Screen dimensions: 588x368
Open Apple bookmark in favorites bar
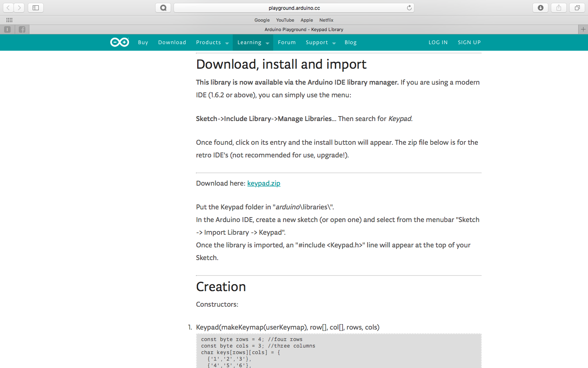click(307, 20)
